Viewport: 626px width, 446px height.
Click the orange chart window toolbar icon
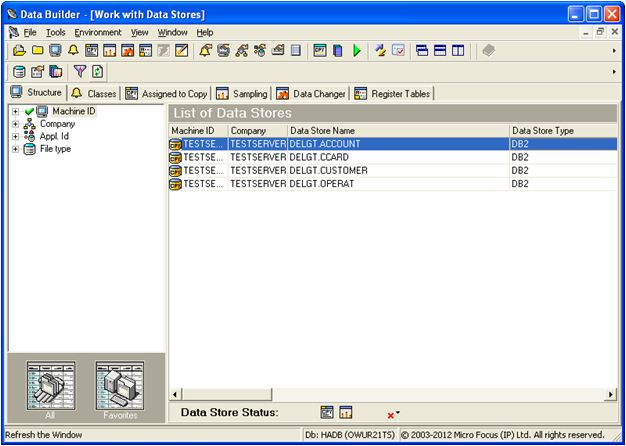[x=127, y=51]
